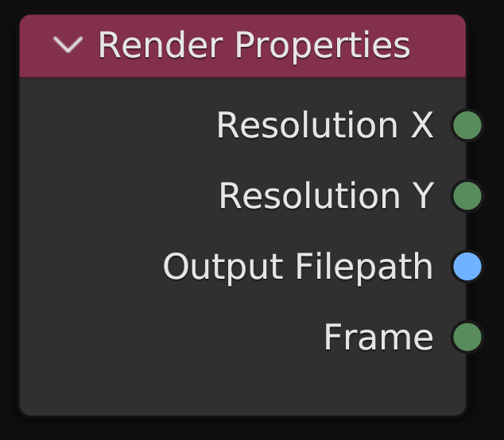Click the Output Filepath label
The height and width of the screenshot is (440, 504).
[x=297, y=267]
